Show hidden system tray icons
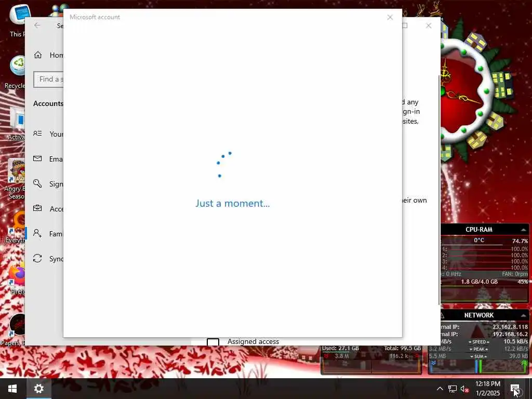 (440, 389)
